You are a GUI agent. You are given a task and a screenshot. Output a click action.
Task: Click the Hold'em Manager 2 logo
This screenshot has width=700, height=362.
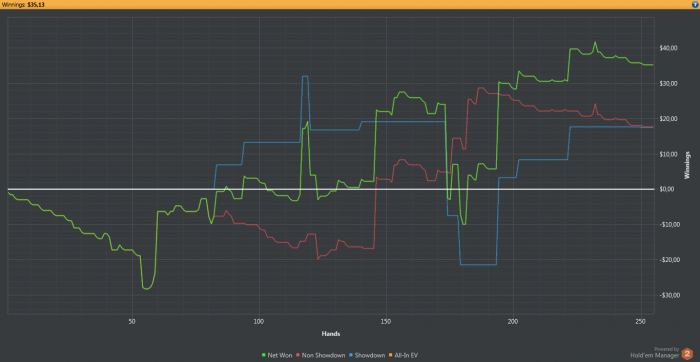click(687, 355)
